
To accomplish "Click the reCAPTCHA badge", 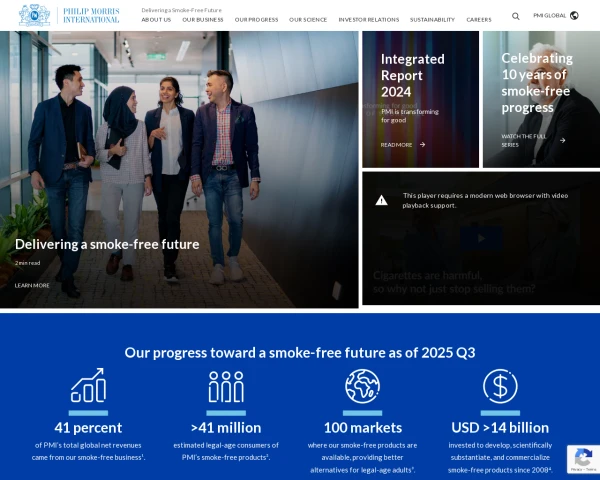I will 583,459.
